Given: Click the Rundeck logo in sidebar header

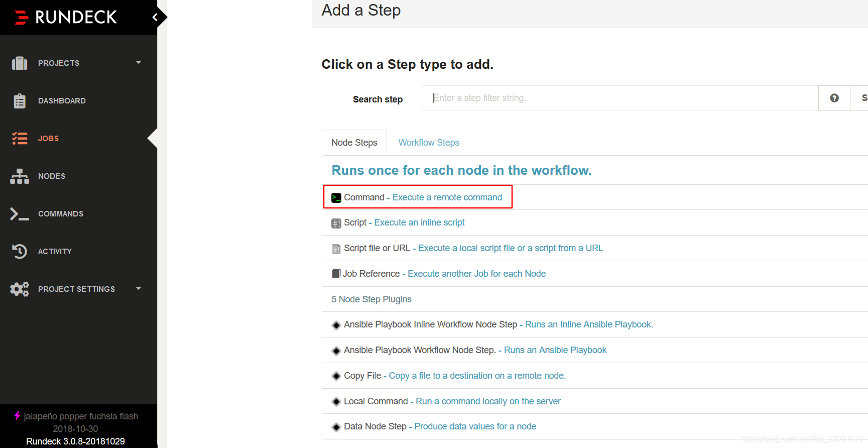Looking at the screenshot, I should 66,17.
